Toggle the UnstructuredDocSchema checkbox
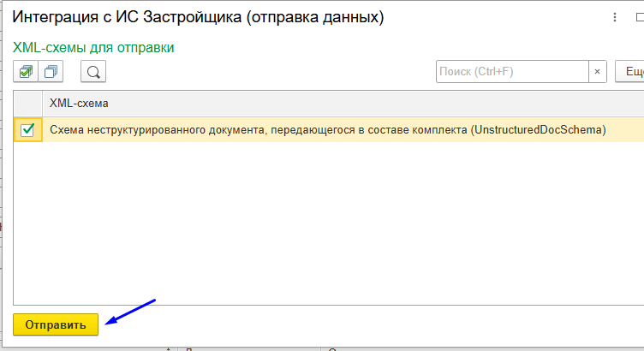 click(27, 130)
